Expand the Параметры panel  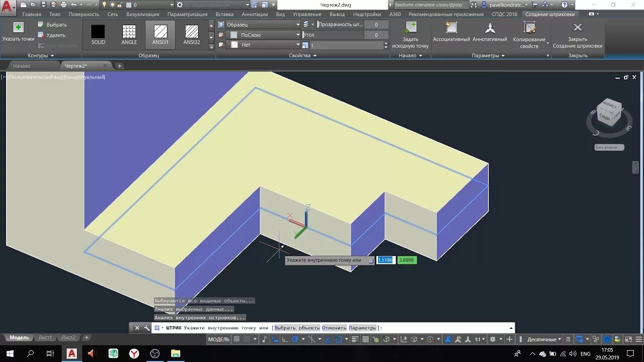pos(488,55)
